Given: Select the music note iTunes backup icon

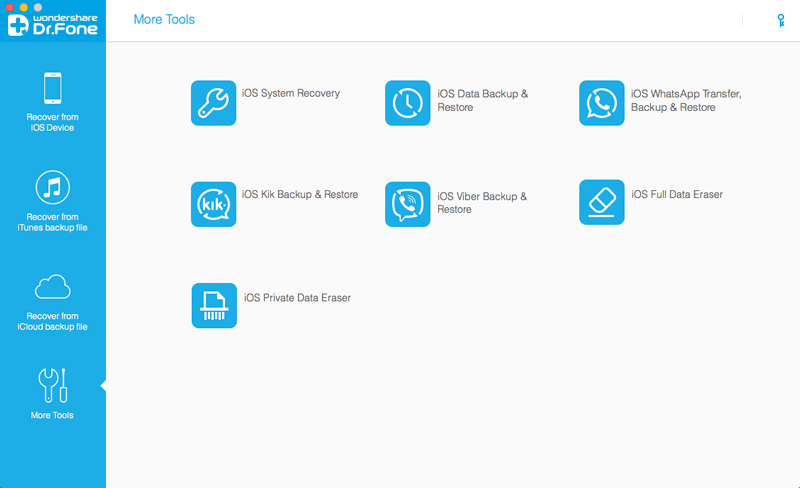Looking at the screenshot, I should pyautogui.click(x=53, y=187).
